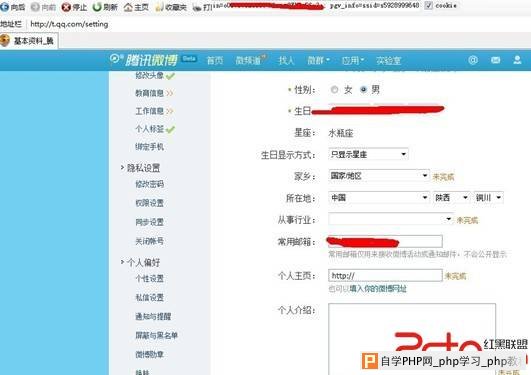Click the 腾讯微博 logo

coord(144,60)
